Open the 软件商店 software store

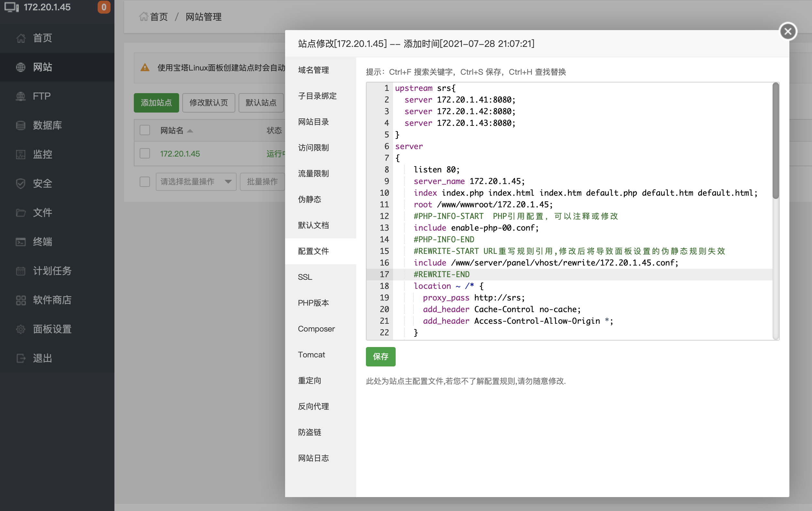tap(52, 300)
